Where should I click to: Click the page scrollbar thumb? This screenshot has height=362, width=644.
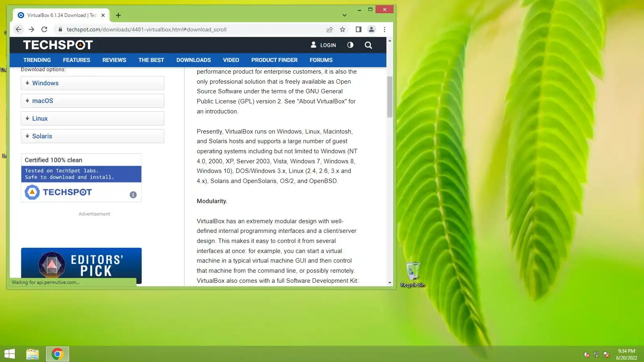coord(390,97)
